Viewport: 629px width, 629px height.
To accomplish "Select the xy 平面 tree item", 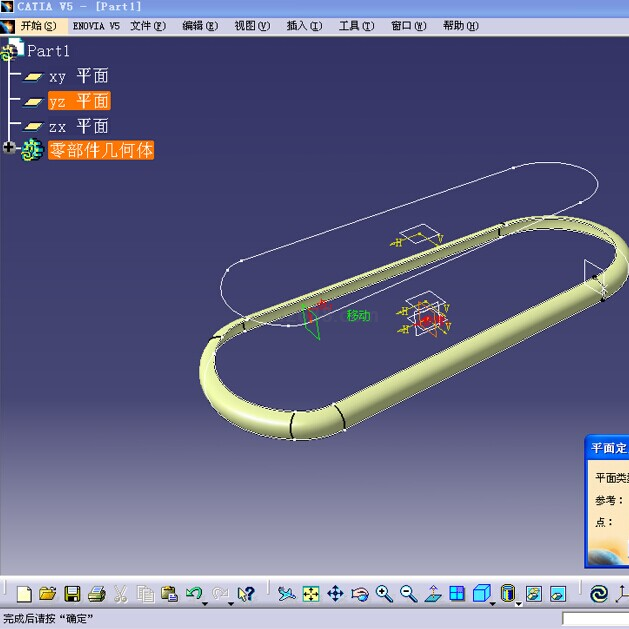I will tap(78, 76).
